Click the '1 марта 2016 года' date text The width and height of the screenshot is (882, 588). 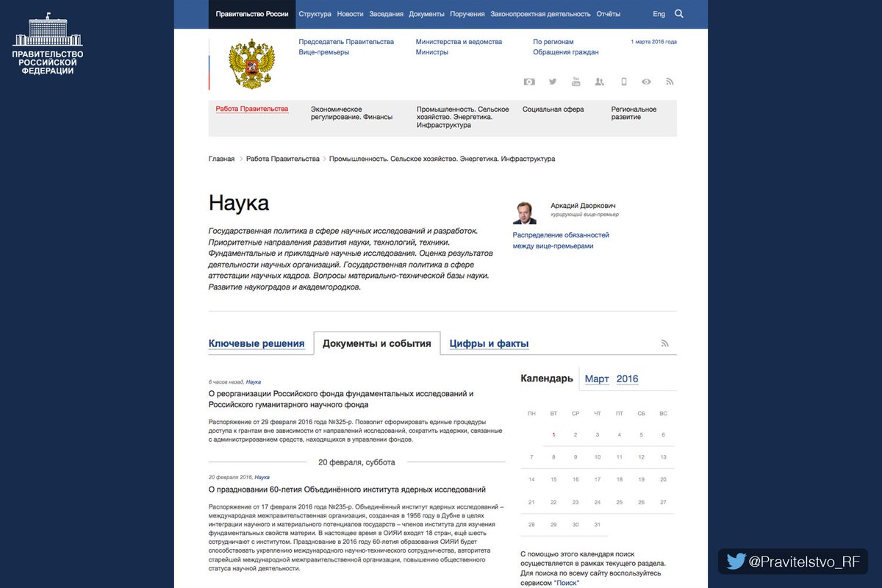[x=654, y=42]
